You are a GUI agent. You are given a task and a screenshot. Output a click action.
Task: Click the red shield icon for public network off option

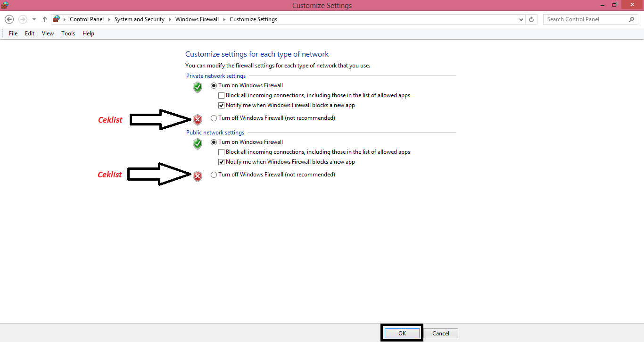197,176
